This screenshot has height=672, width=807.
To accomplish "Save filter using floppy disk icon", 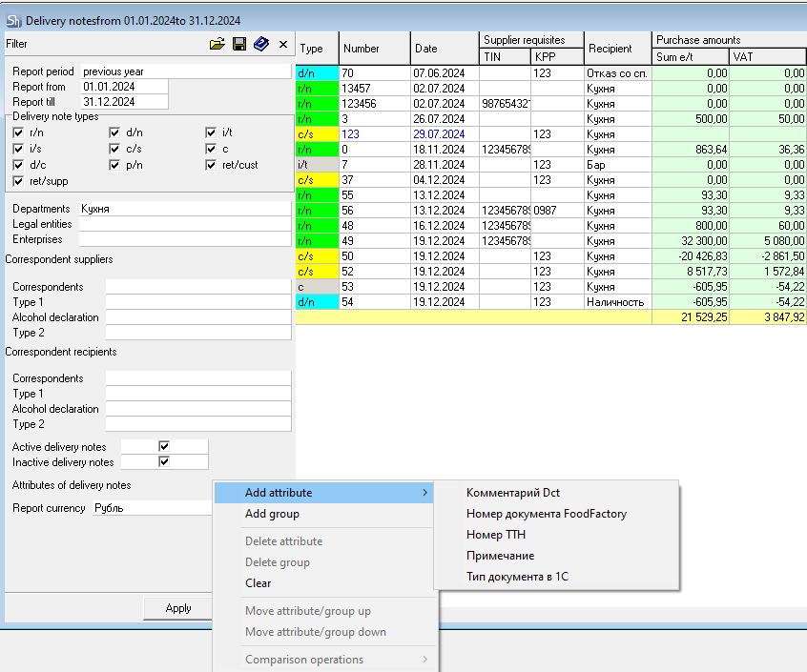I will coord(238,44).
